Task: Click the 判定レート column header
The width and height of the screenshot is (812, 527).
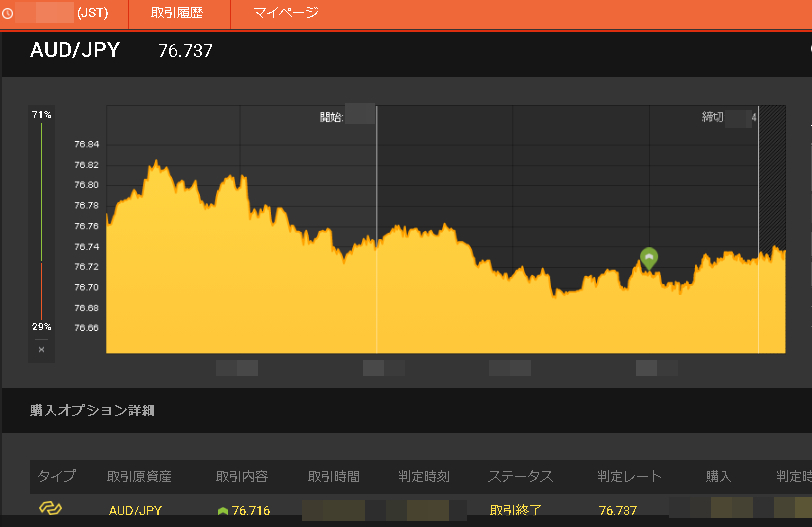Action: (629, 476)
